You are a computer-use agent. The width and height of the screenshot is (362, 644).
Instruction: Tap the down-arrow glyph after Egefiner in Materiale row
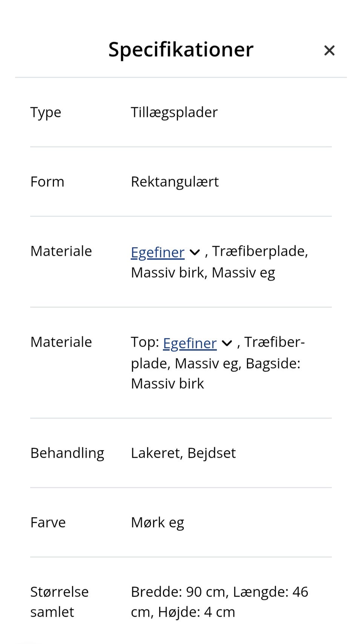coord(195,252)
